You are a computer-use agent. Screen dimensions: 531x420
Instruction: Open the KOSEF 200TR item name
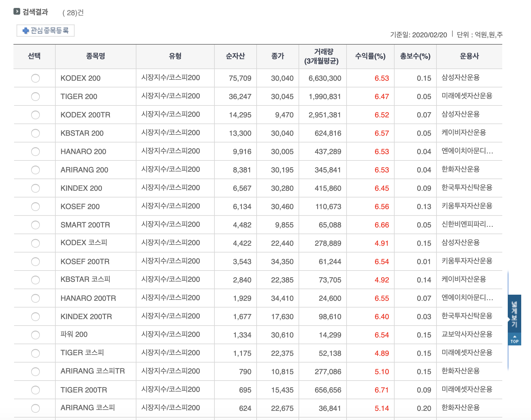click(x=85, y=262)
